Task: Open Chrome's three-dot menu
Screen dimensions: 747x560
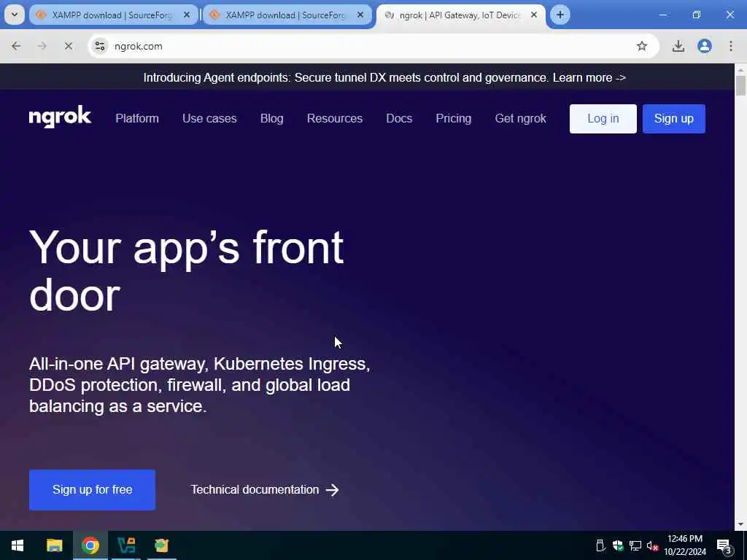Action: point(730,46)
